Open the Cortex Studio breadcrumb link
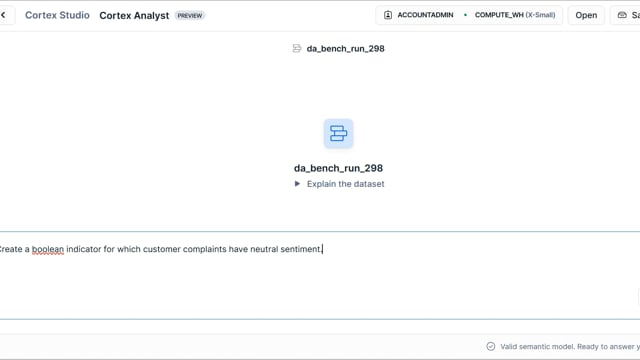Image resolution: width=640 pixels, height=360 pixels. [57, 15]
